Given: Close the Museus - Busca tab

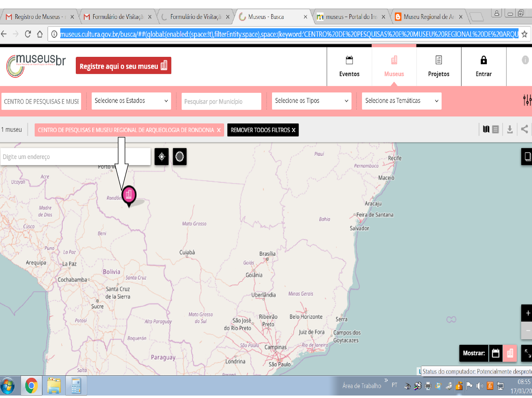Looking at the screenshot, I should coord(306,17).
